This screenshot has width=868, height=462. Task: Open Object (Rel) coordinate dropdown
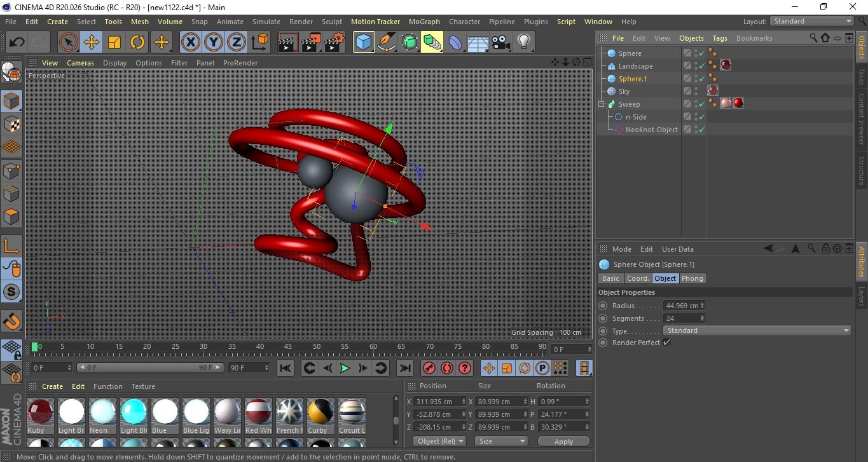(439, 441)
